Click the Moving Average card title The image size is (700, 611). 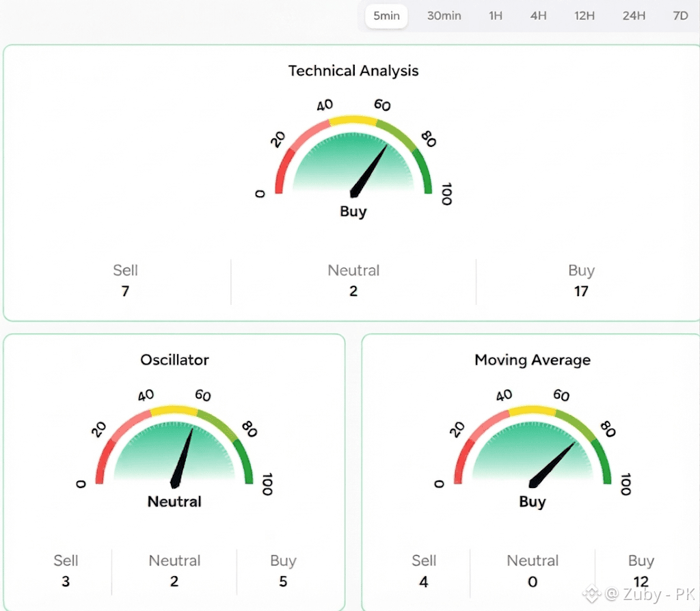click(x=532, y=359)
